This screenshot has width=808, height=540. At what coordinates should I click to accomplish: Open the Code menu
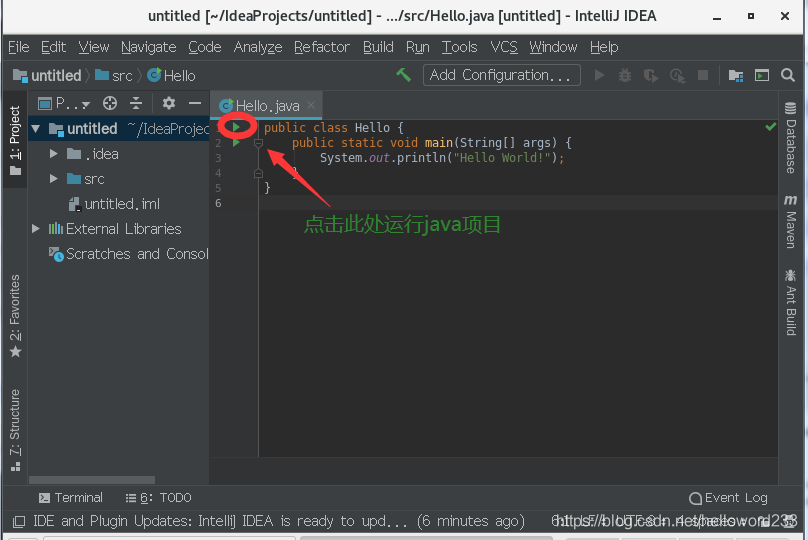tap(205, 47)
